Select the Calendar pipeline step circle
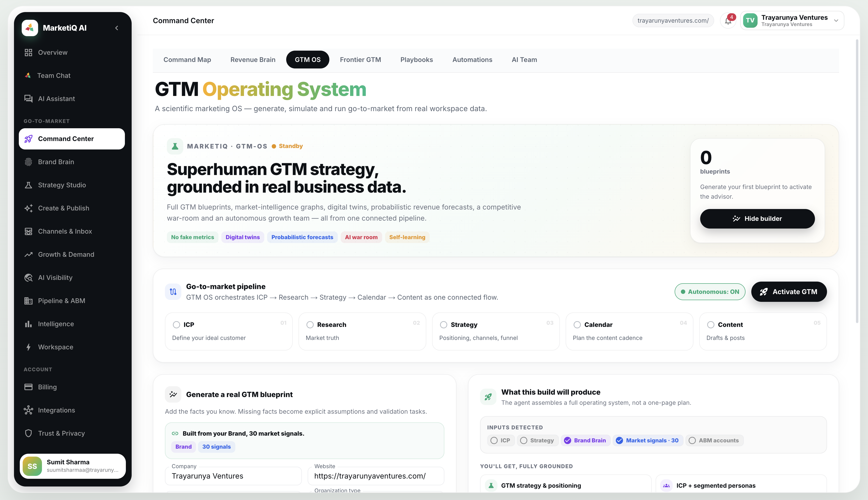The width and height of the screenshot is (868, 500). [577, 325]
